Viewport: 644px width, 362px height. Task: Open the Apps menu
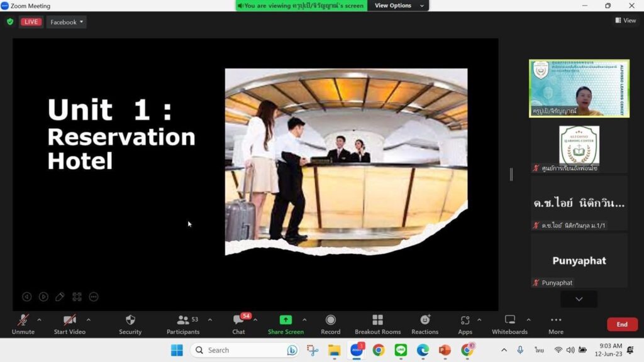click(x=465, y=324)
